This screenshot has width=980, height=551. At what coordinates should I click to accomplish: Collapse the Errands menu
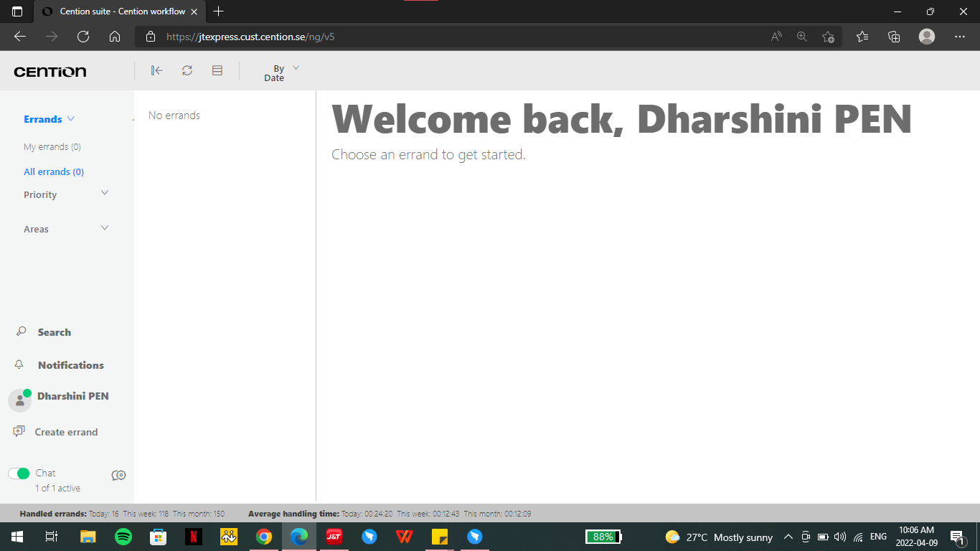70,119
